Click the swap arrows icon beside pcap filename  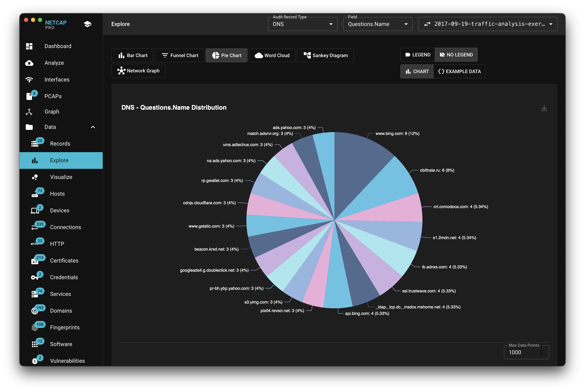point(427,24)
